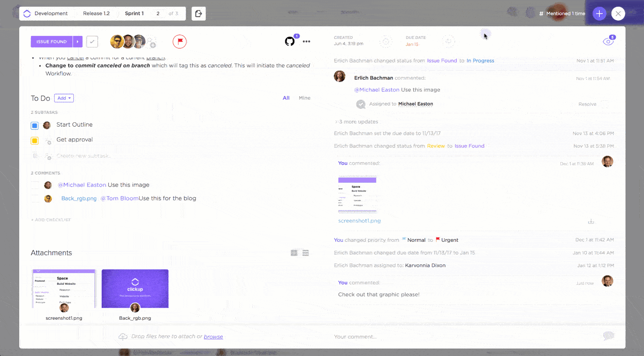Open the screenshot1.png link in comment
This screenshot has width=644, height=356.
coord(360,221)
